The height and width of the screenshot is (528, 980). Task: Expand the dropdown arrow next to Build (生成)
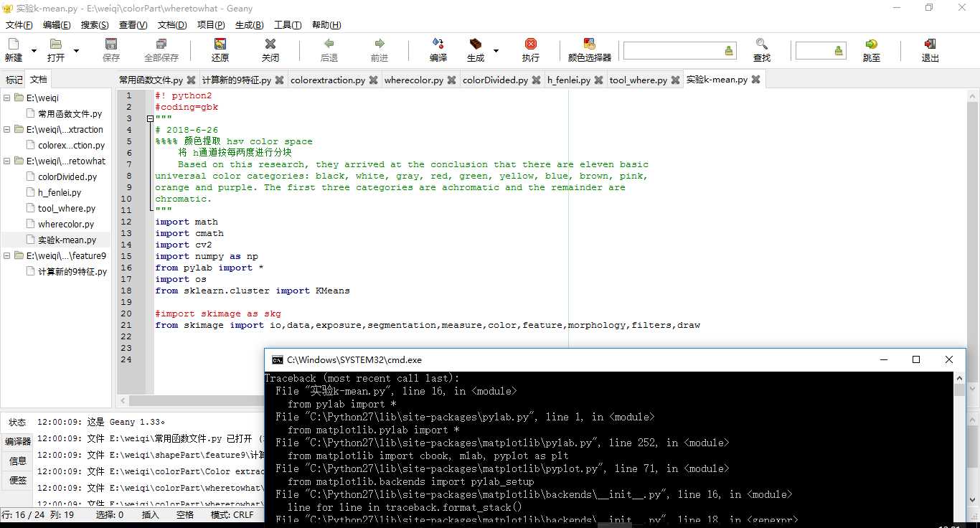pos(496,51)
